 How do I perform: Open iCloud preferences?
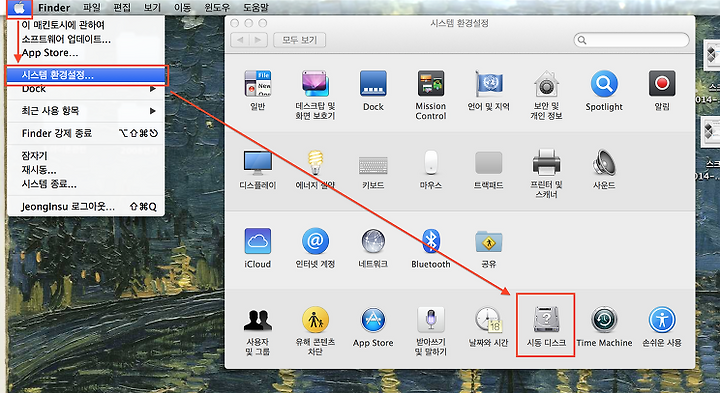(258, 248)
